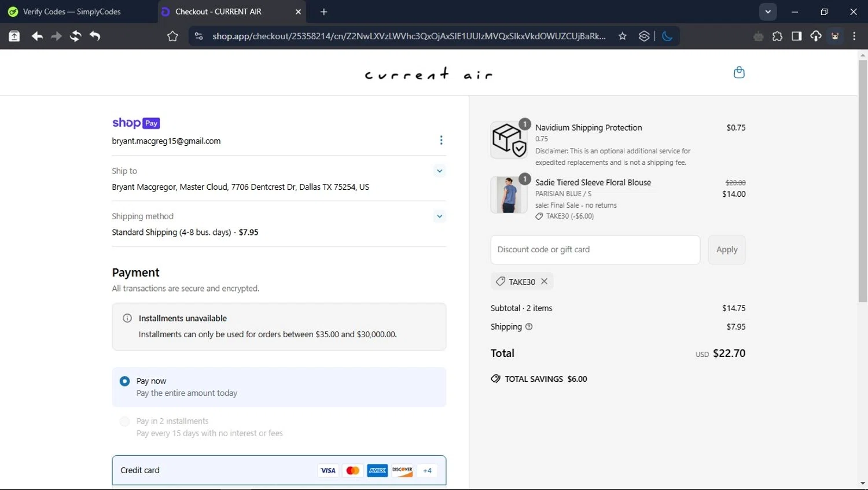
Task: Select the Pay now radio option
Action: point(124,381)
